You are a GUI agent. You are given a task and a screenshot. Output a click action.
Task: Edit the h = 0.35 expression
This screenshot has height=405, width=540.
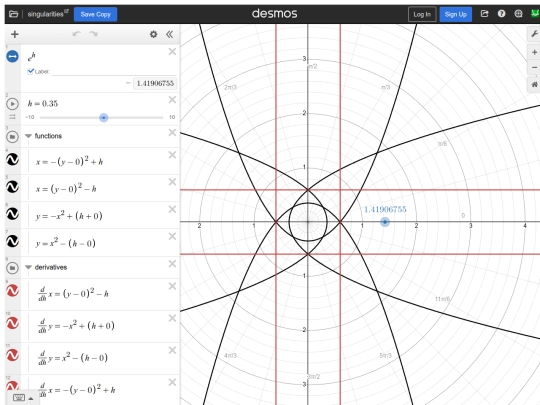43,104
